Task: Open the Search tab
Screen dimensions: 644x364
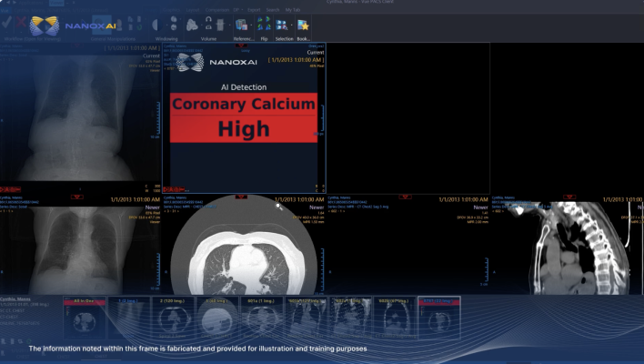Action: click(273, 10)
